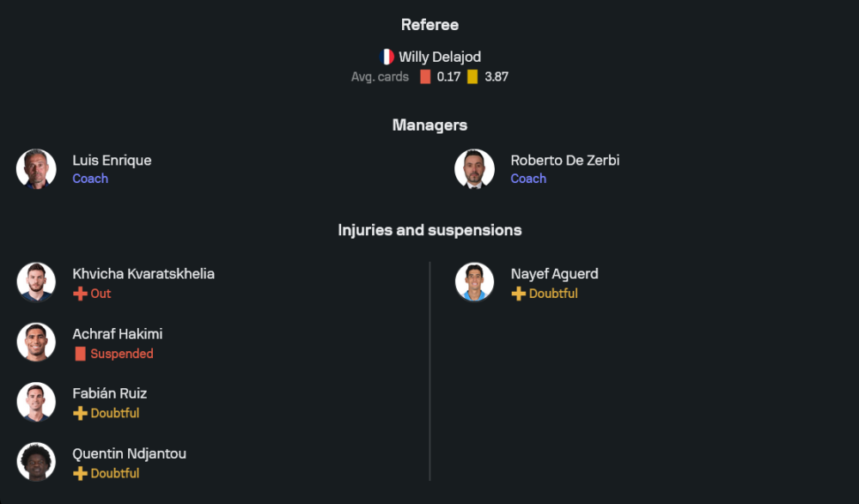Click Nayef Aguerd's player avatar
859x504 pixels.
(x=474, y=282)
